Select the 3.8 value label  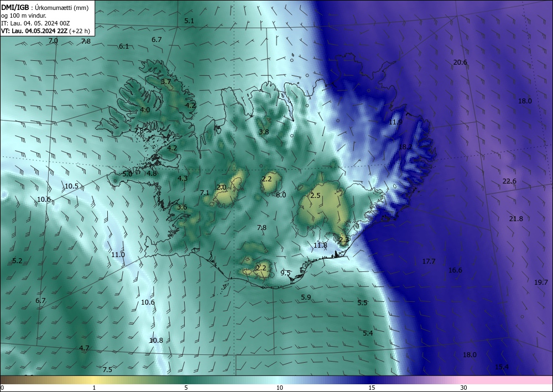point(264,132)
